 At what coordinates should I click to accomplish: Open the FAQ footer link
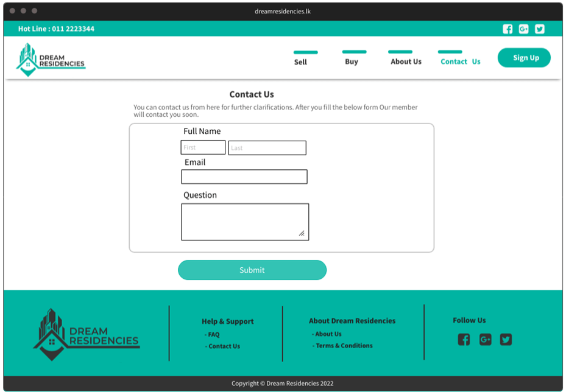click(x=212, y=335)
